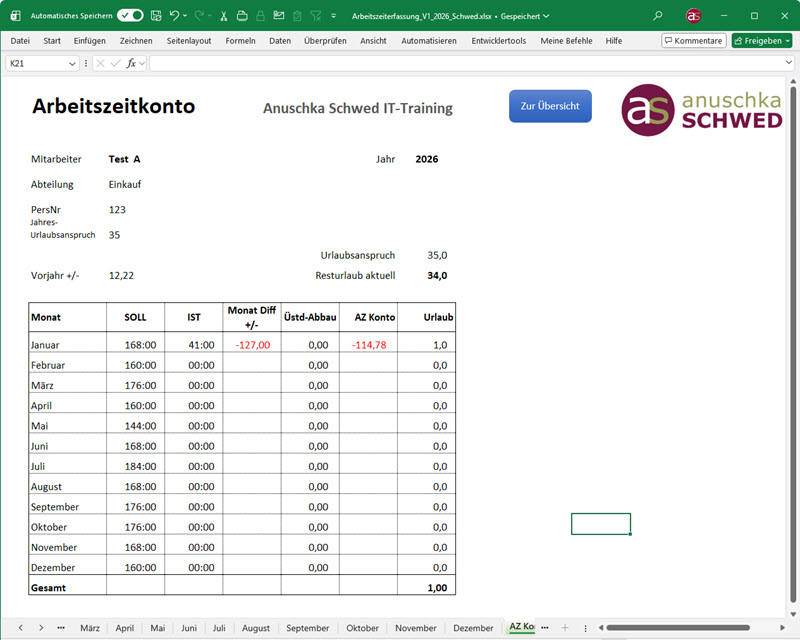Expand the Name Box dropdown showing K21
The width and height of the screenshot is (800, 640).
(72, 63)
